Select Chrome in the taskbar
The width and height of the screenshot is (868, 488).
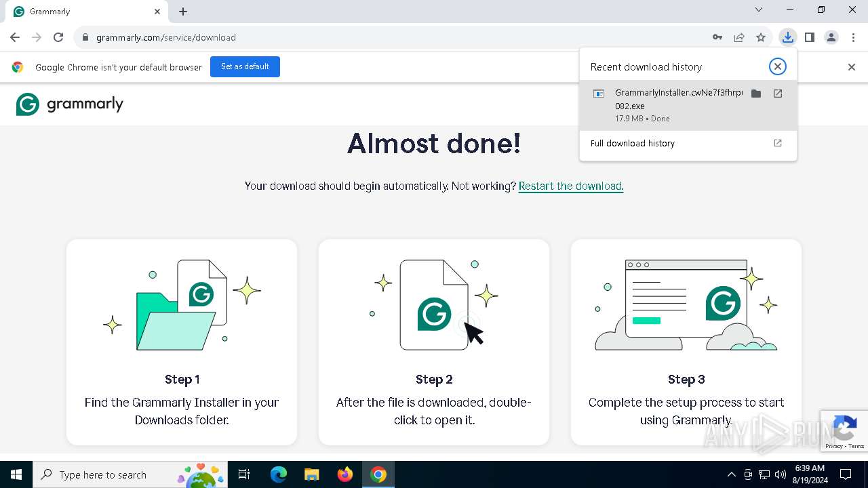point(378,474)
